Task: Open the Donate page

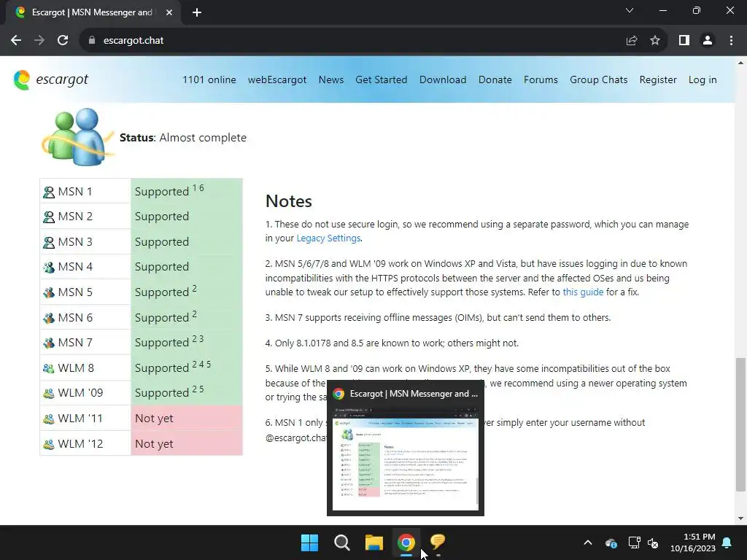Action: click(x=495, y=79)
